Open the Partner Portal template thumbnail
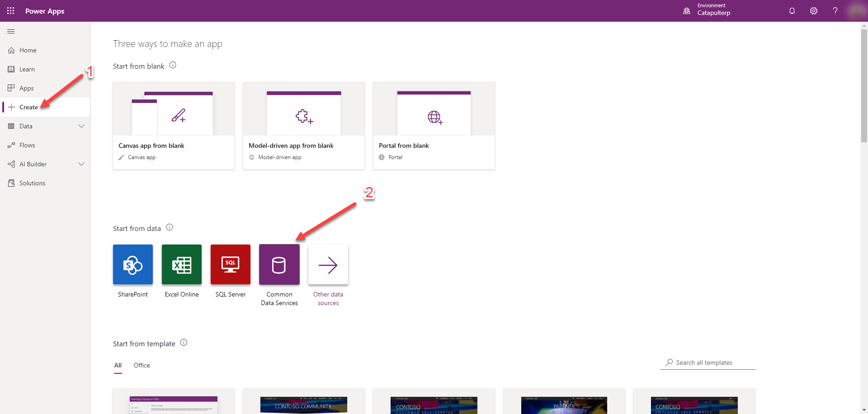The height and width of the screenshot is (414, 868). [x=564, y=405]
